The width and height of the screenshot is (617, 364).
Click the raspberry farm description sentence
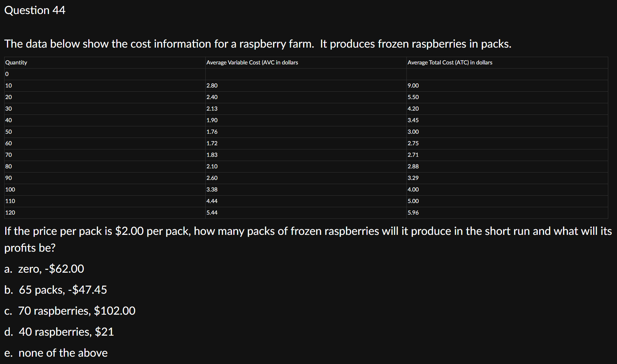pos(258,44)
